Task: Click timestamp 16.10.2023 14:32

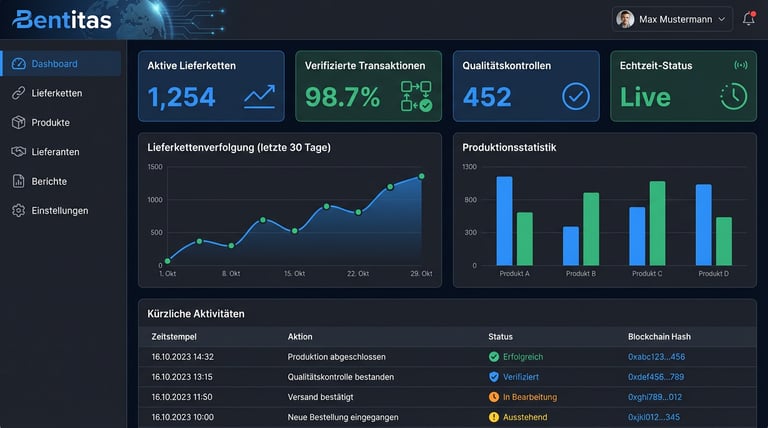Action: [x=183, y=357]
